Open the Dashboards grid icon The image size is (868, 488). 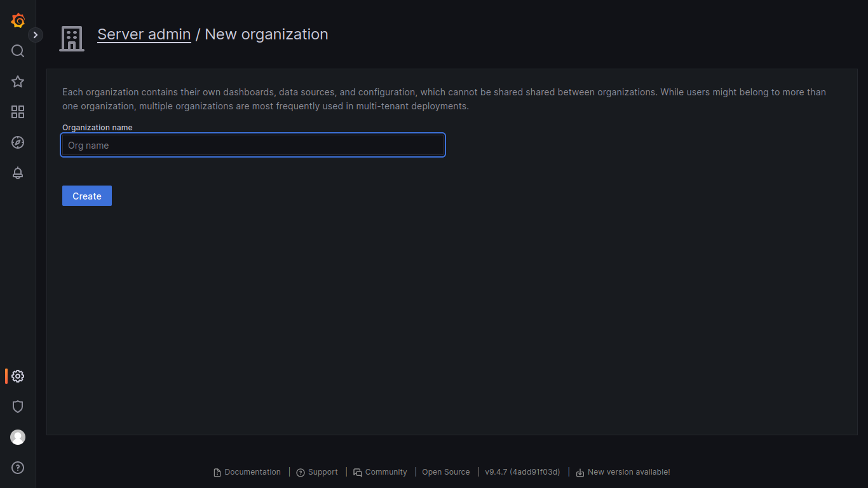click(18, 112)
